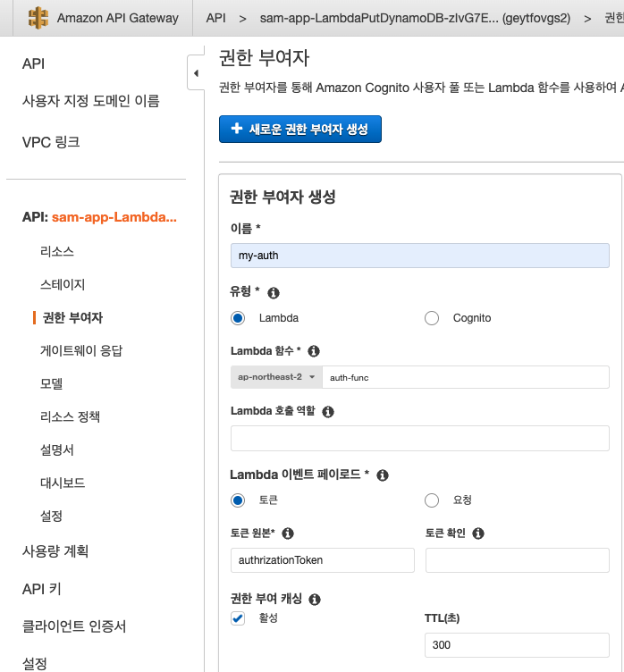Toggle the 활성 caching checkbox

point(238,618)
